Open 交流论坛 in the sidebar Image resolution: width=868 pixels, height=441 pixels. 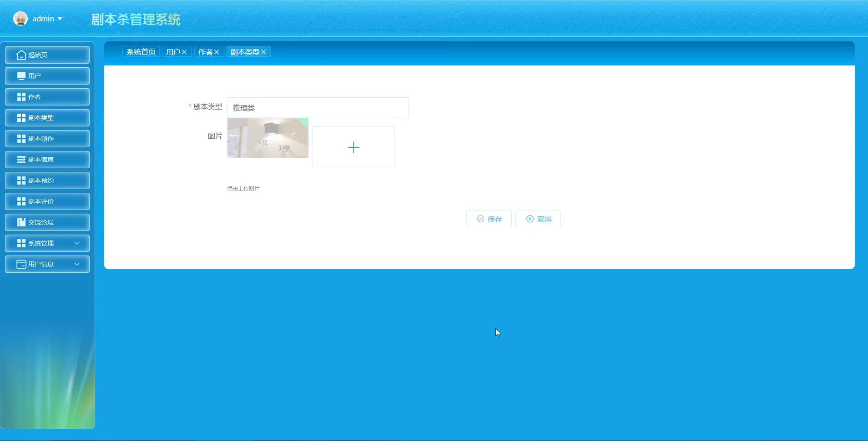coord(47,222)
